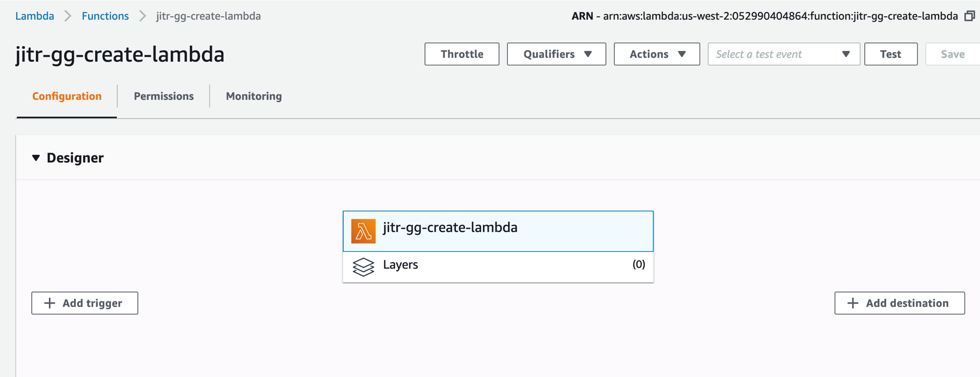The height and width of the screenshot is (377, 980).
Task: Click the plus icon on Add destination
Action: pos(853,303)
